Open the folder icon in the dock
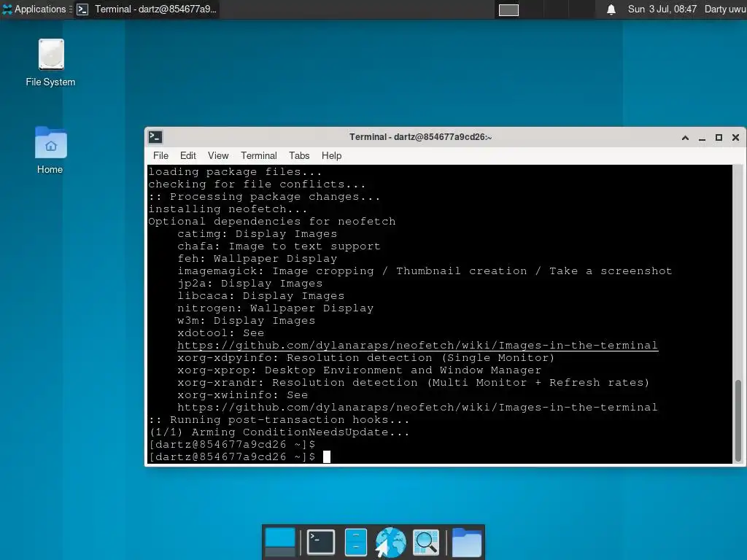The image size is (747, 560). coord(466,542)
